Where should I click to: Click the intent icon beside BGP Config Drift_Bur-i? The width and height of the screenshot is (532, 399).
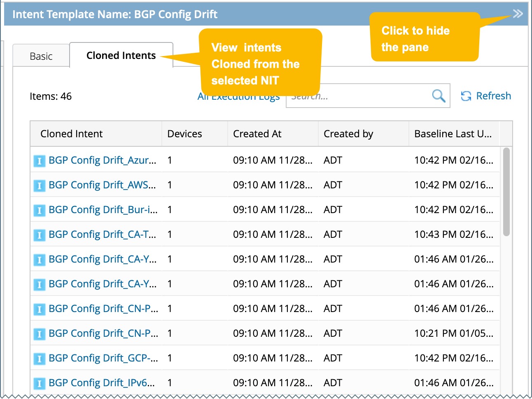pos(39,210)
